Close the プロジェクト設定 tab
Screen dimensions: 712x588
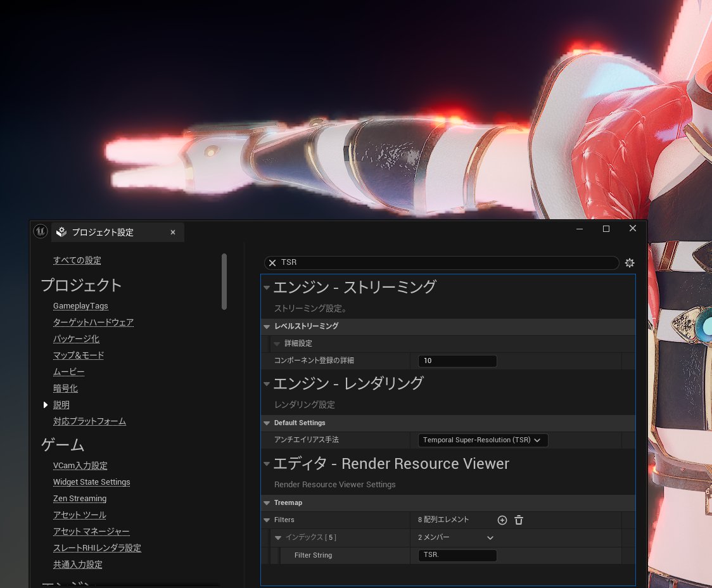(x=172, y=233)
